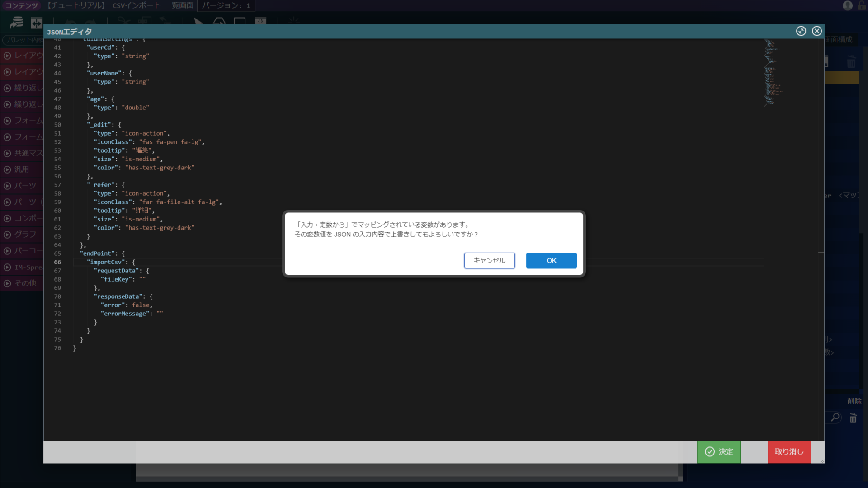Click the 削除 label in the right panel

pos(854,401)
